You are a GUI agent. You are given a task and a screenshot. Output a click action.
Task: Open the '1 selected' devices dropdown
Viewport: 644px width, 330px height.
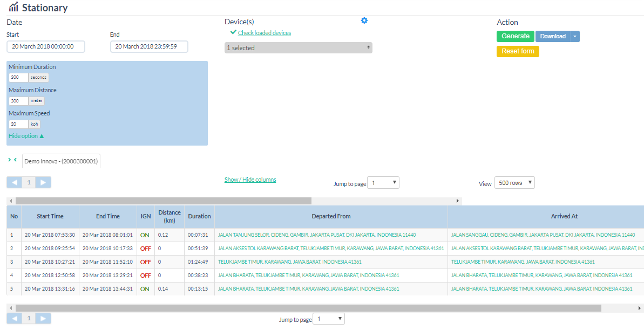pyautogui.click(x=298, y=48)
